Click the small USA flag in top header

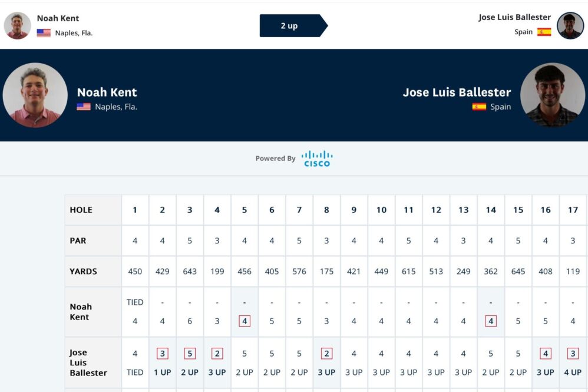(44, 33)
